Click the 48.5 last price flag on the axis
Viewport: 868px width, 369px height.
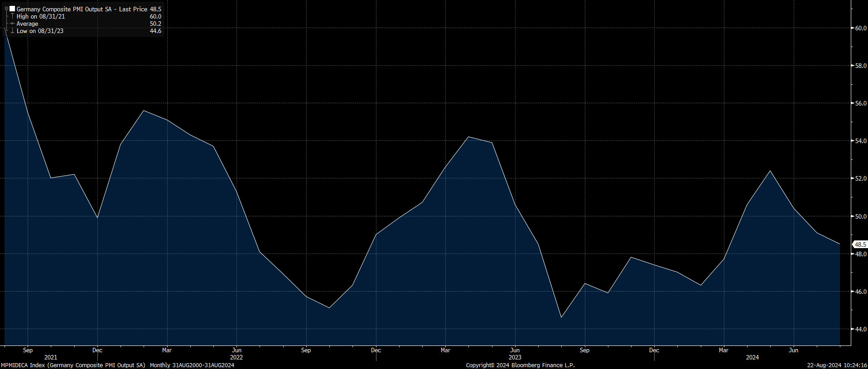point(860,244)
